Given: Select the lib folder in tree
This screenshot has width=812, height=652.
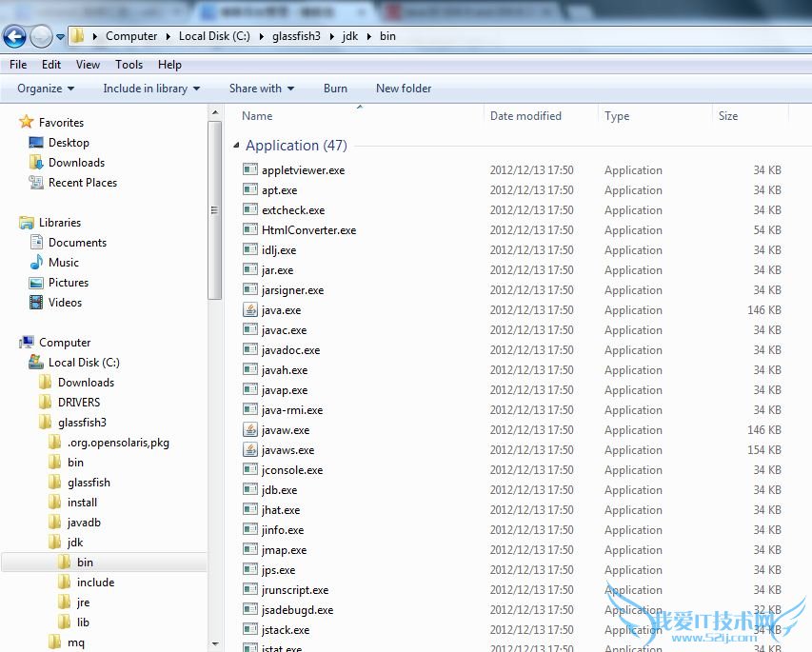Looking at the screenshot, I should coord(83,622).
